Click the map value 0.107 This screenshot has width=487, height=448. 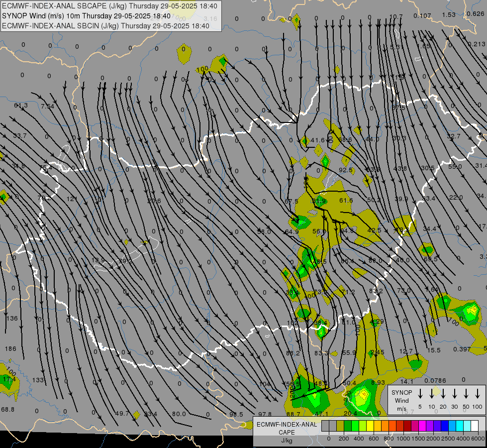(422, 15)
